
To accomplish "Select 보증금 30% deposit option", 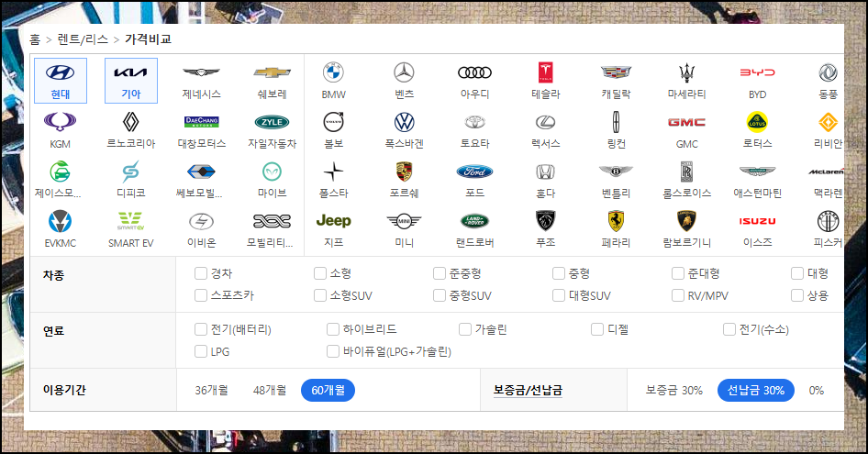I will coord(673,391).
